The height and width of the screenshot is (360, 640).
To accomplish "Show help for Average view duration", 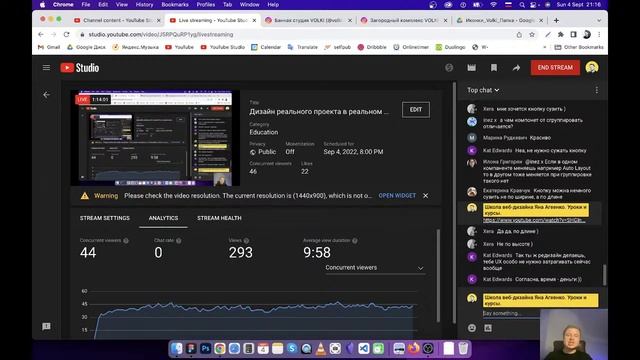I will pos(355,241).
